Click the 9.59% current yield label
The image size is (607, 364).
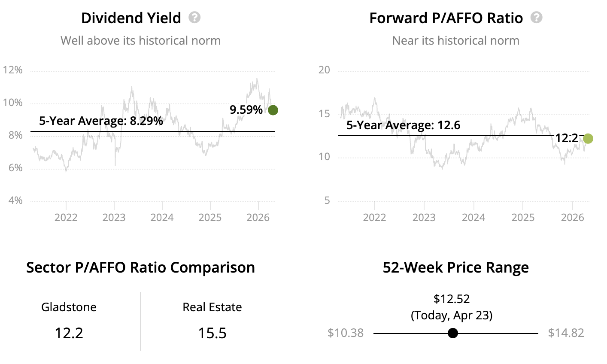(246, 110)
